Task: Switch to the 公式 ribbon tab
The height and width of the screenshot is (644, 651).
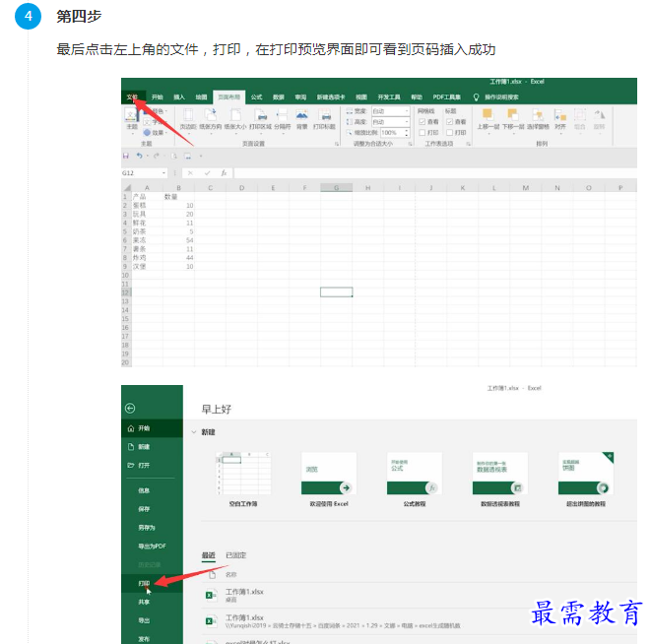Action: pyautogui.click(x=257, y=97)
